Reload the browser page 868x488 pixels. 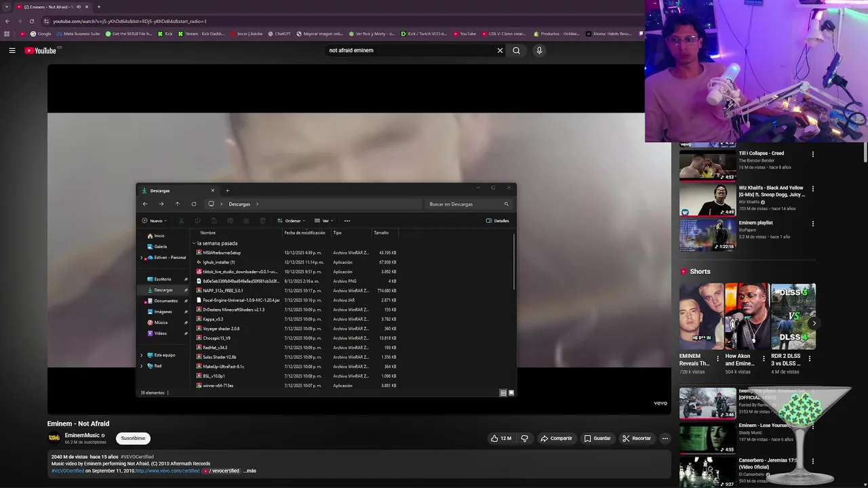click(x=31, y=21)
